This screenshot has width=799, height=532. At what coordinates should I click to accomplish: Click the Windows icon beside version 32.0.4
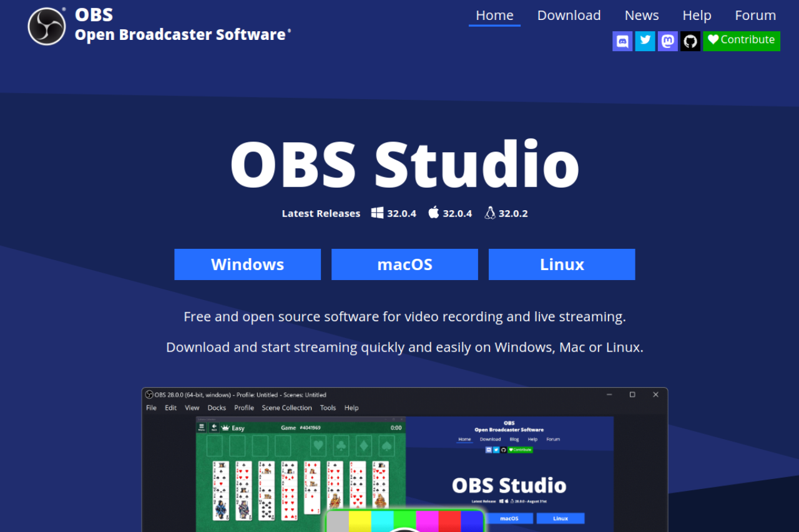377,212
